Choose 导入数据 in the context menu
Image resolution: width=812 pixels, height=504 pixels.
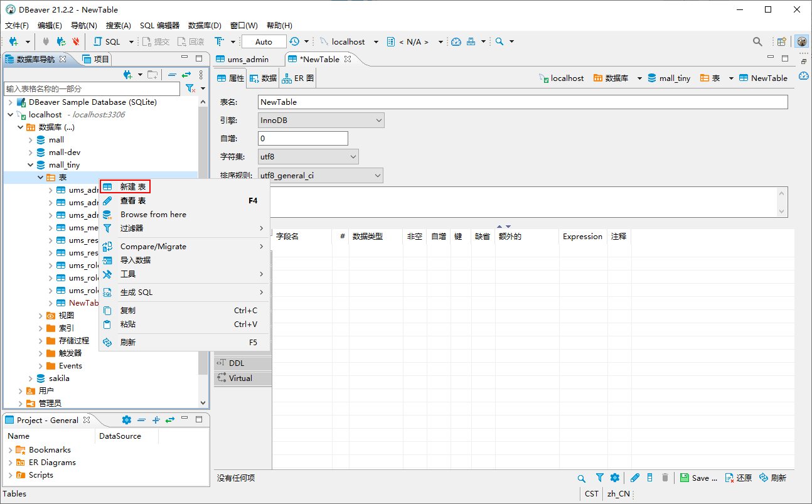pyautogui.click(x=185, y=260)
